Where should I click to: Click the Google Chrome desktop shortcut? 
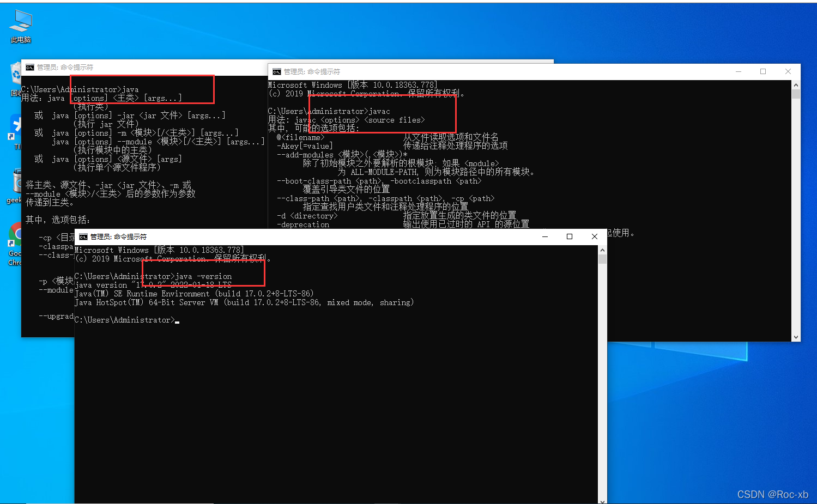[15, 245]
